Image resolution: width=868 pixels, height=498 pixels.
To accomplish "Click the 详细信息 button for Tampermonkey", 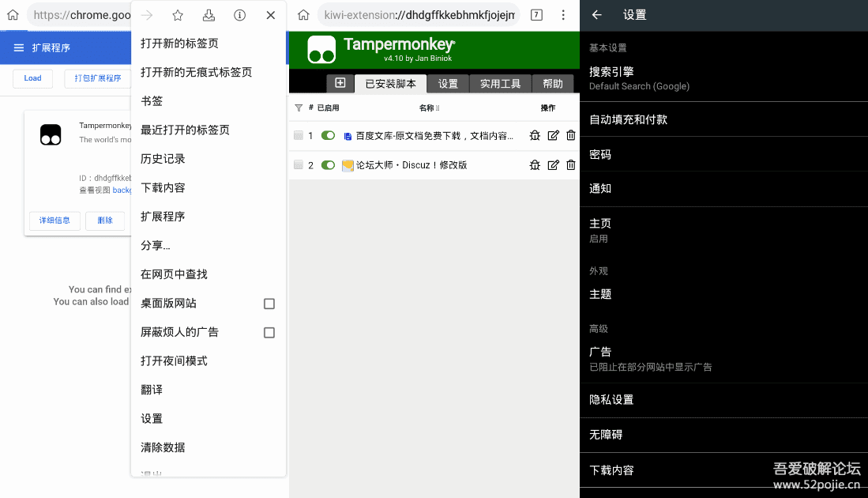I will (x=54, y=221).
